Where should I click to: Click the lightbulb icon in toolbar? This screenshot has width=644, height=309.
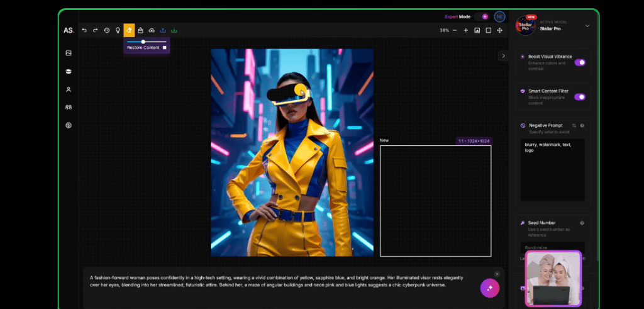(x=118, y=30)
